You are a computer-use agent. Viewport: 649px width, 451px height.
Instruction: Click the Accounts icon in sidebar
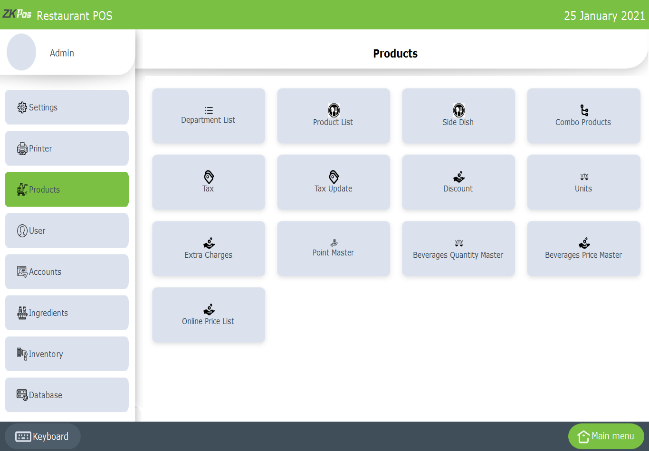pos(22,271)
